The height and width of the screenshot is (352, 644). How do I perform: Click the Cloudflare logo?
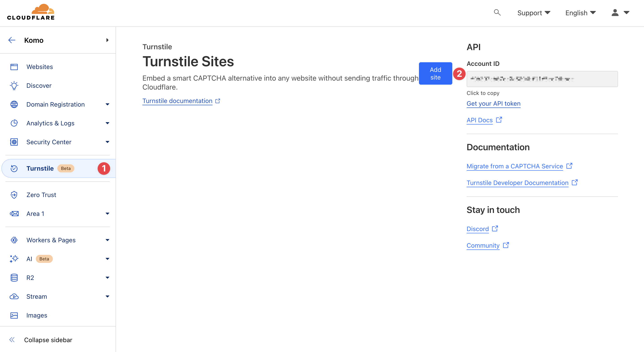pyautogui.click(x=31, y=12)
